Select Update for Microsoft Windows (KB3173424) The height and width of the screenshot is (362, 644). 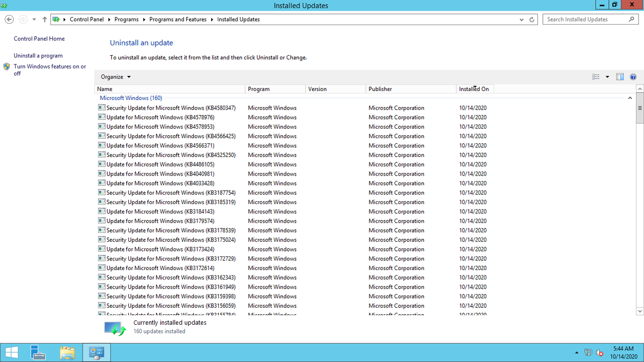click(x=160, y=249)
